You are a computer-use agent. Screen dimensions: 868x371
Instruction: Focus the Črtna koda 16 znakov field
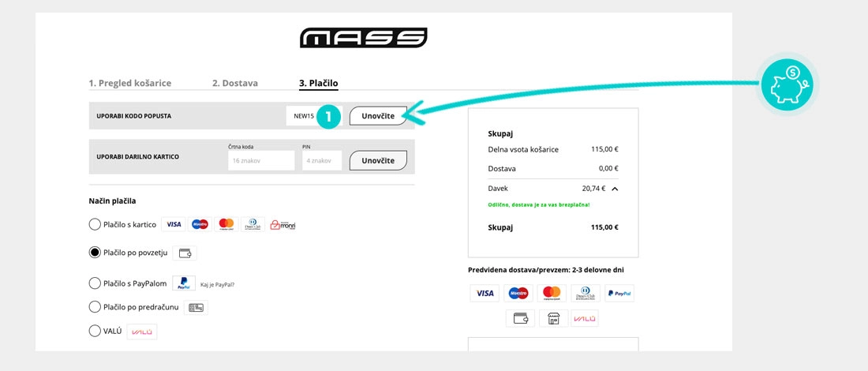click(261, 160)
